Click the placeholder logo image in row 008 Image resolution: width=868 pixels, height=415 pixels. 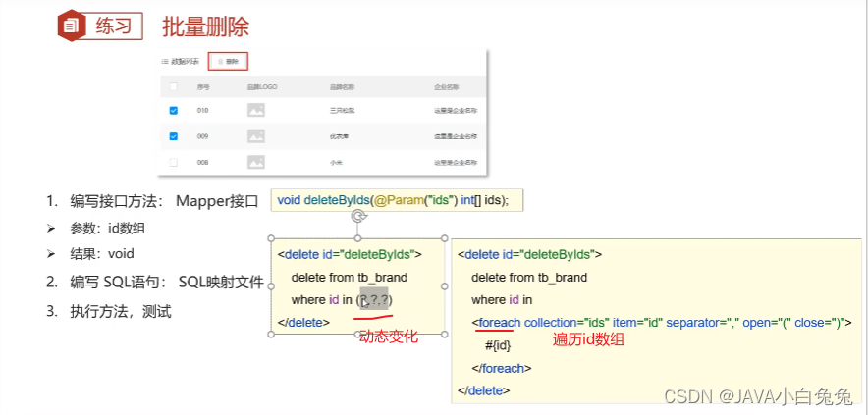(x=255, y=162)
